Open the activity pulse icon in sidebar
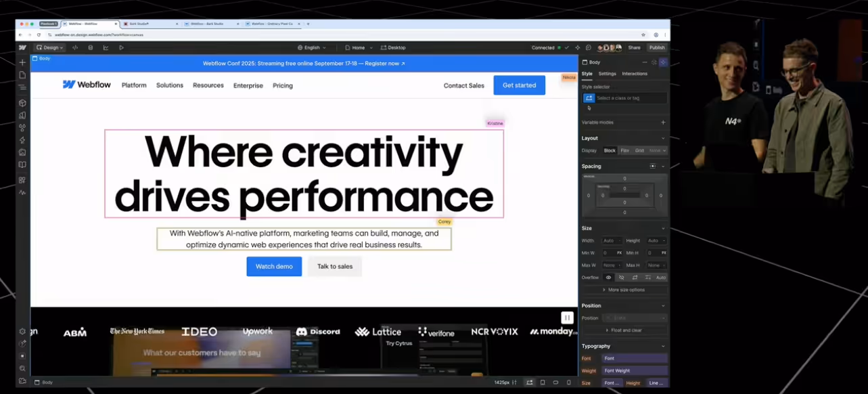This screenshot has width=868, height=394. [x=22, y=192]
